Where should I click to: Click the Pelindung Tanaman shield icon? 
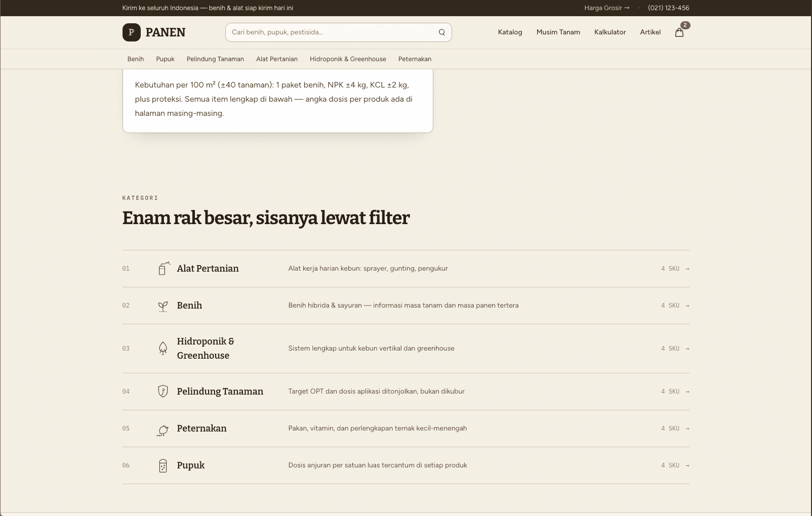163,391
